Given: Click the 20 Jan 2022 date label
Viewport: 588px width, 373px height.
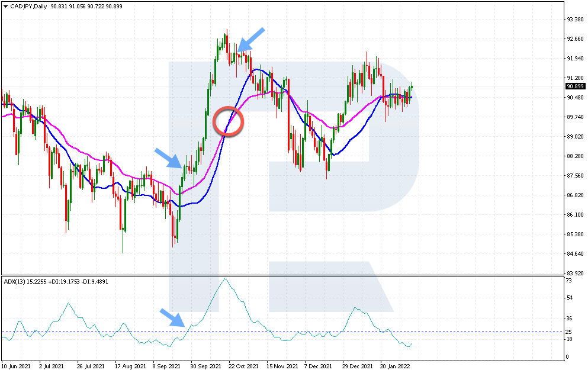Looking at the screenshot, I should pyautogui.click(x=395, y=366).
